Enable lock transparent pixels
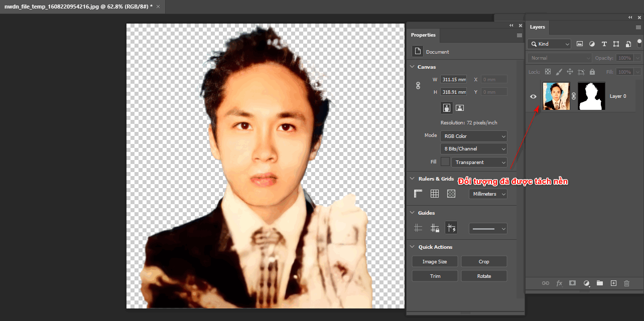 coord(548,72)
